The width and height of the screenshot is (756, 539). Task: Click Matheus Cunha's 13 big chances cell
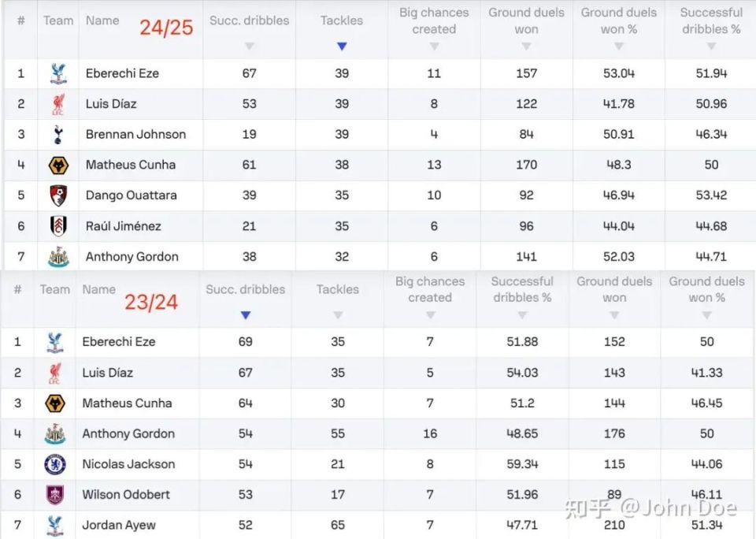coord(434,165)
